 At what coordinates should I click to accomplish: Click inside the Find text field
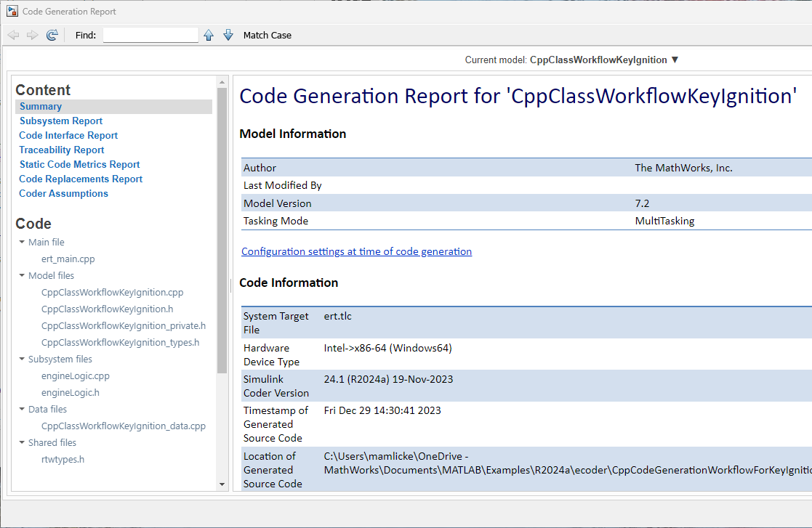click(150, 35)
